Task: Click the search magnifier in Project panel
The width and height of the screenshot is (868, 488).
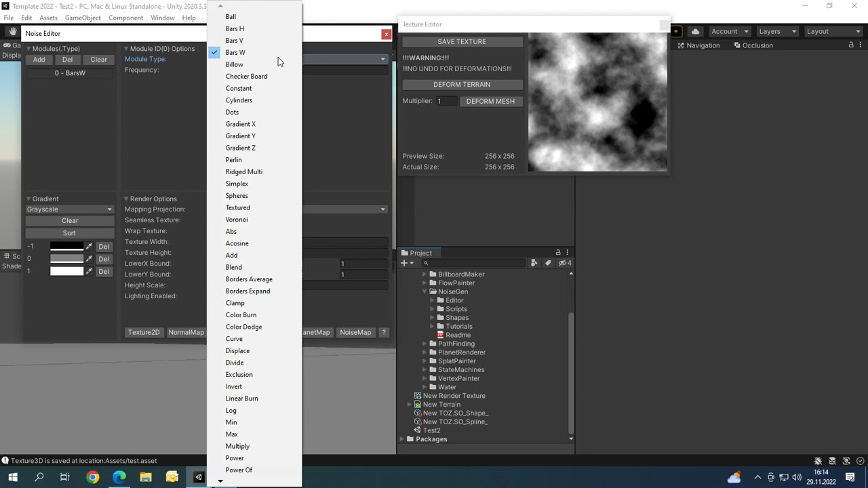Action: 426,262
